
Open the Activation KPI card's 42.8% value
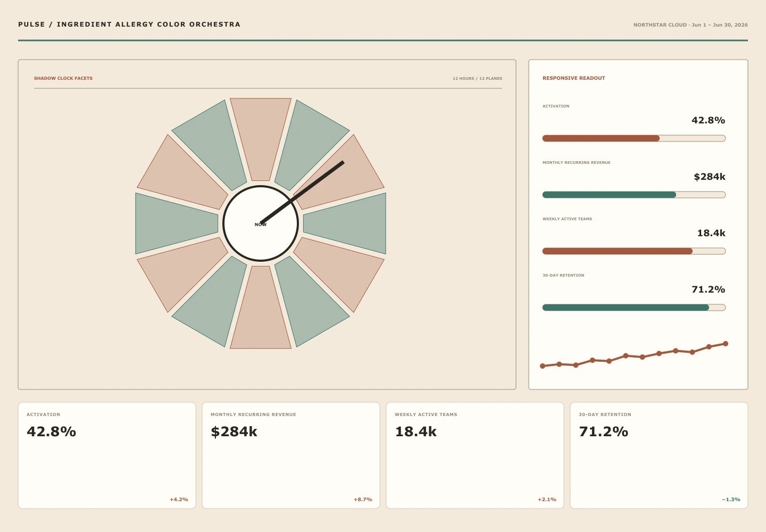tap(52, 431)
